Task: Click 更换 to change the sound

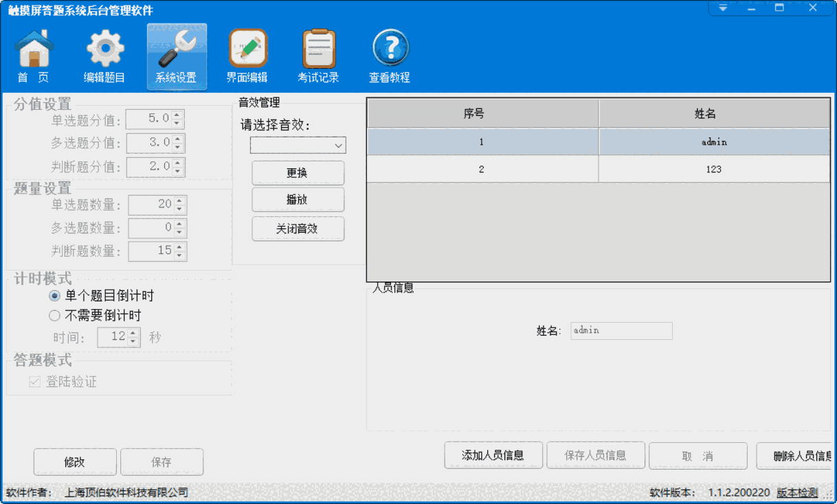Action: [x=298, y=172]
